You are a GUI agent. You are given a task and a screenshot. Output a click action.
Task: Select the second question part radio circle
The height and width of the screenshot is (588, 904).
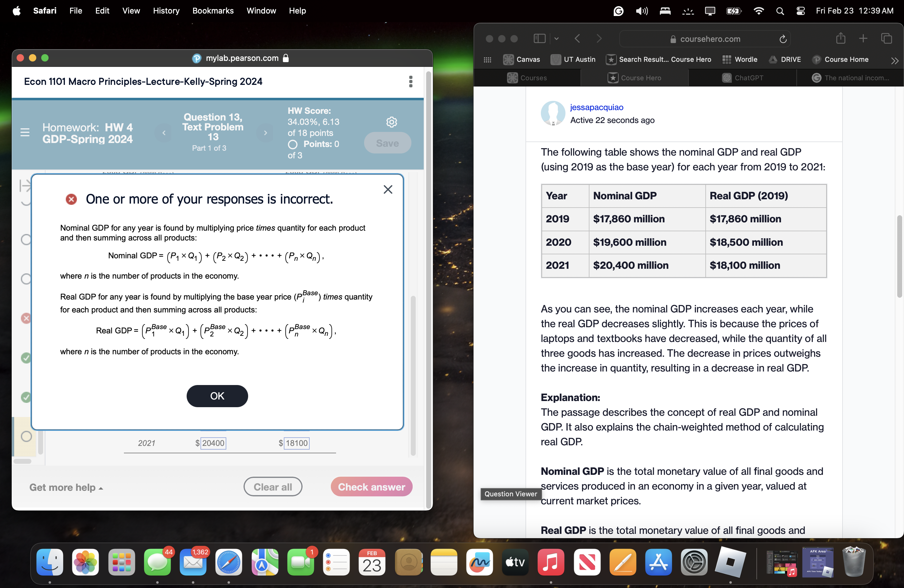pyautogui.click(x=26, y=279)
